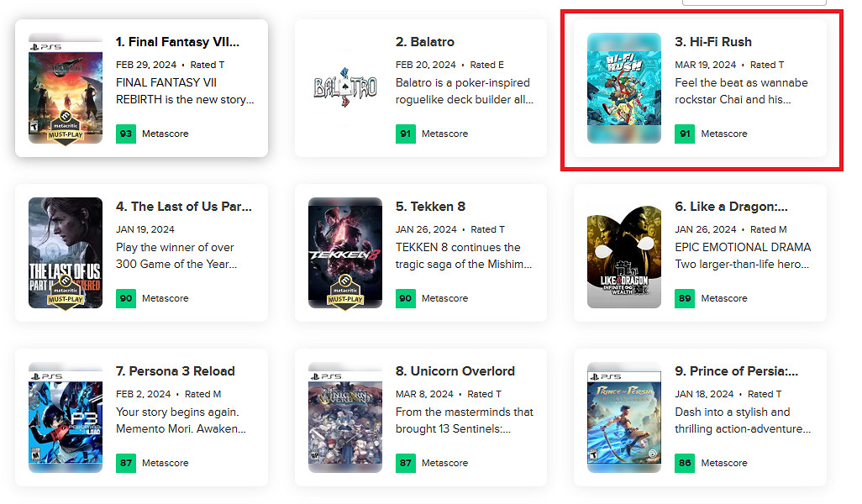Image resolution: width=862 pixels, height=504 pixels.
Task: Click the Persona 3 Reload cover art
Action: click(66, 417)
